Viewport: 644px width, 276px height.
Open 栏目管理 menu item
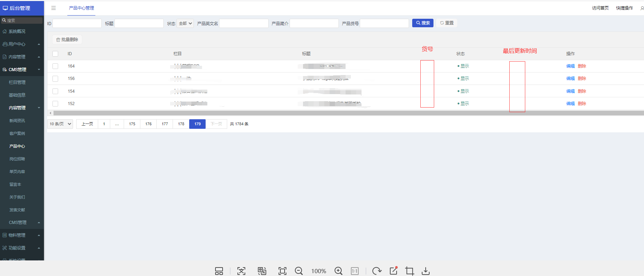click(22, 82)
